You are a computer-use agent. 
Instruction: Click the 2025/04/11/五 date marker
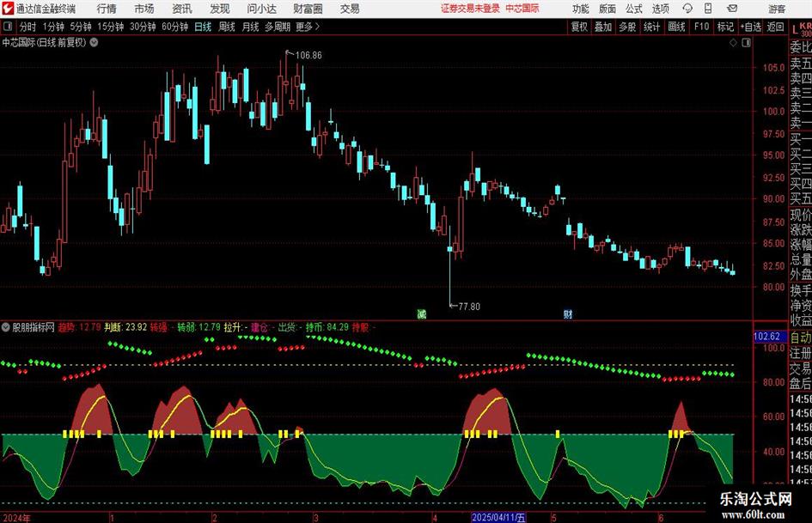(498, 517)
